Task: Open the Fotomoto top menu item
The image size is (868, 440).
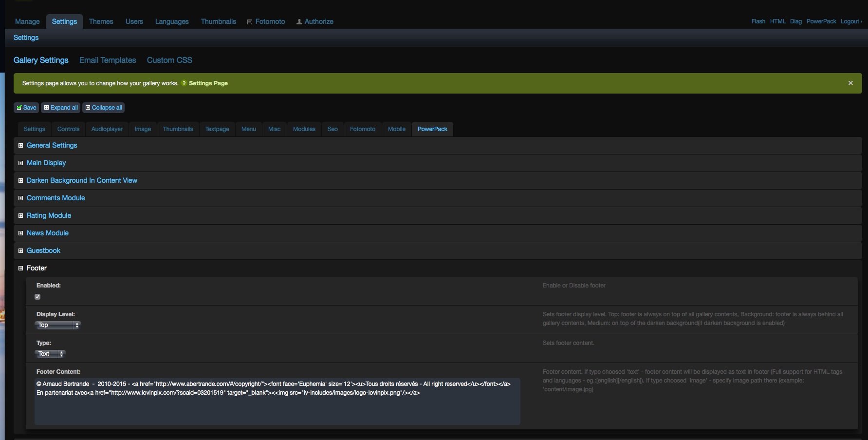Action: point(266,21)
